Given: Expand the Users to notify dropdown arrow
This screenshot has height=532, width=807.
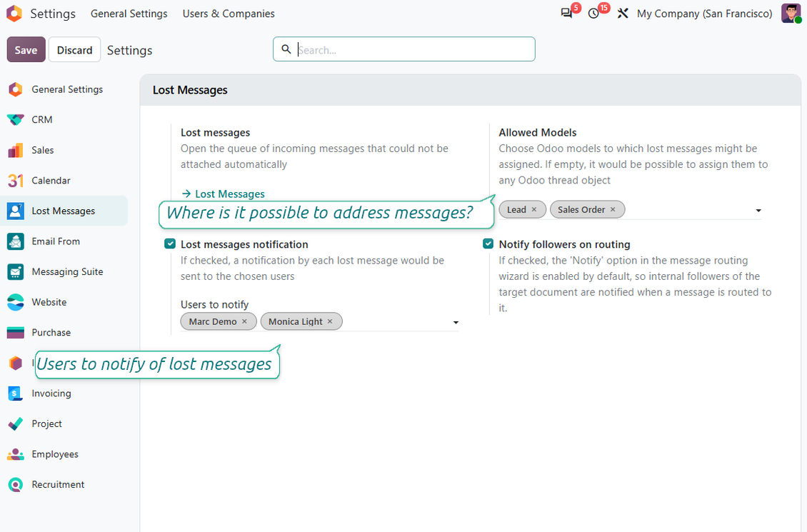Looking at the screenshot, I should click(x=456, y=323).
